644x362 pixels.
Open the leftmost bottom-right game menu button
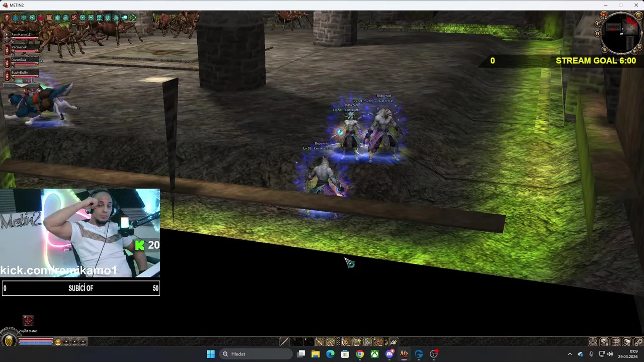[x=593, y=342]
